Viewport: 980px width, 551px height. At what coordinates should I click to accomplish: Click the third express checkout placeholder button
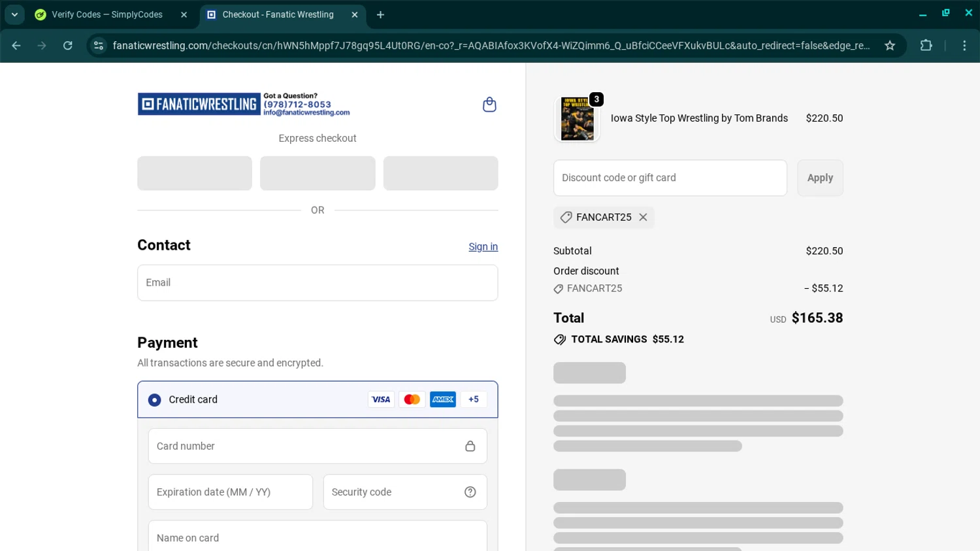[441, 173]
